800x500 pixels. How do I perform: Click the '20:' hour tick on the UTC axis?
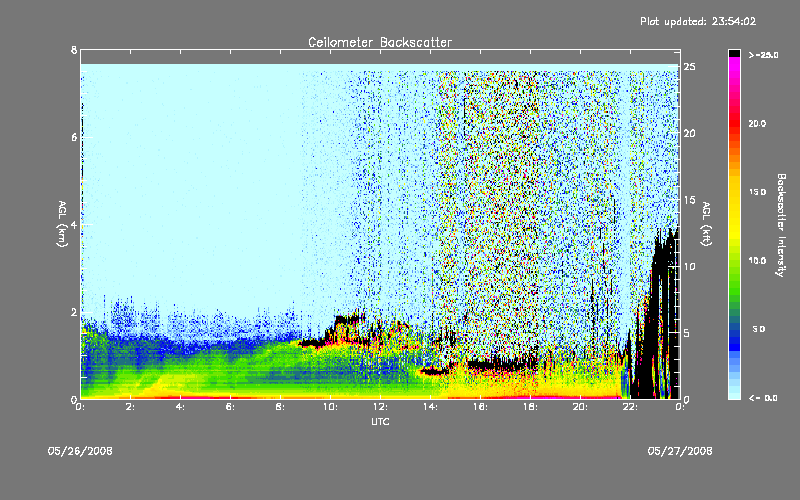(580, 407)
